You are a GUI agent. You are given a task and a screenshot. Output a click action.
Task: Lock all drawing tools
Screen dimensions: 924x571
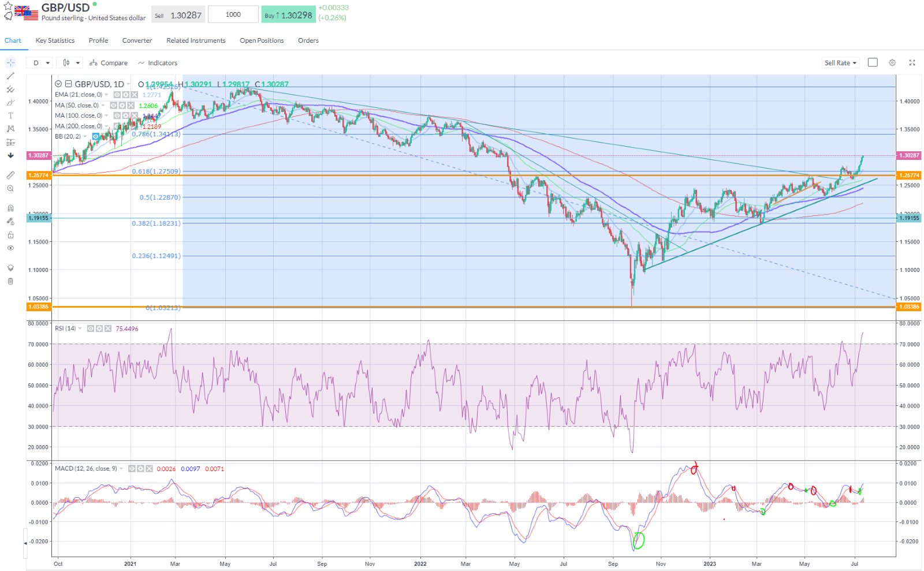click(10, 234)
